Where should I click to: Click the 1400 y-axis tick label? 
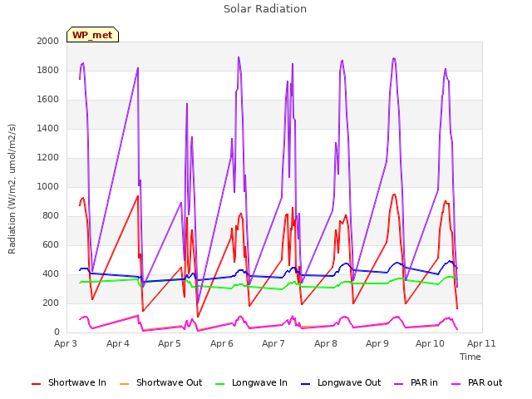pyautogui.click(x=48, y=128)
